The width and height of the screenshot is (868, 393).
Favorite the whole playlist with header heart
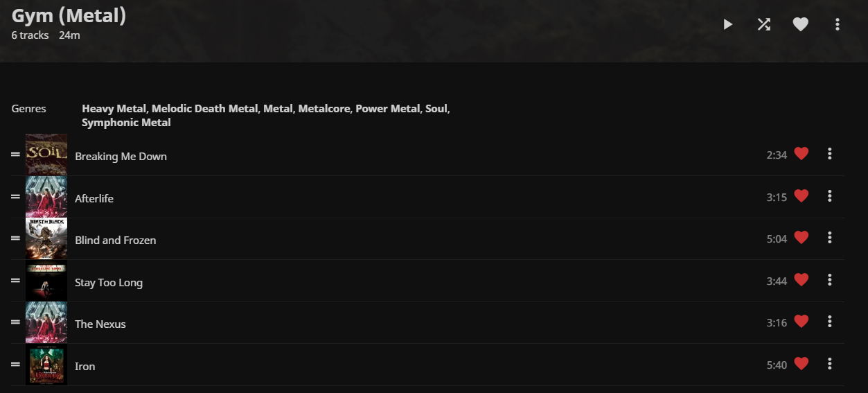(801, 24)
